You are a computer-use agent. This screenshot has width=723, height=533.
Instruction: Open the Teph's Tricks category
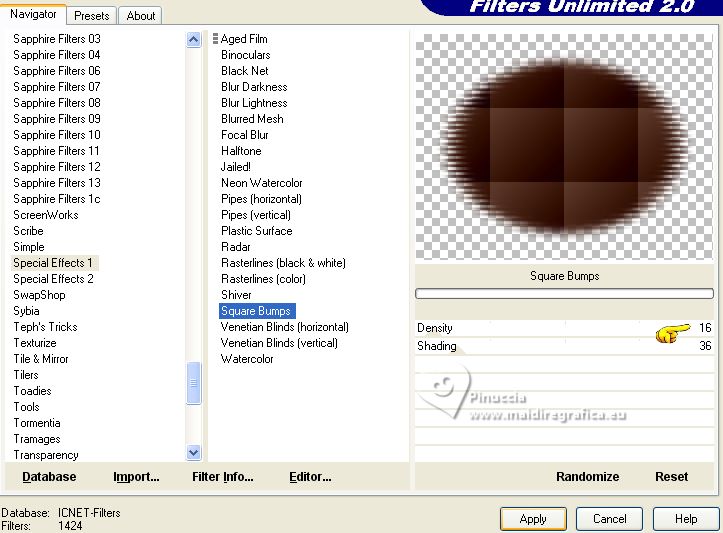point(45,327)
